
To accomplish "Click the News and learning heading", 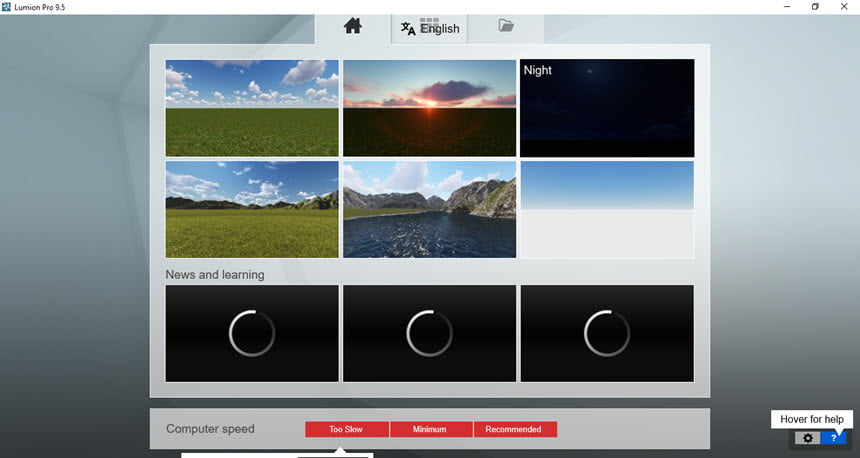I will 215,274.
